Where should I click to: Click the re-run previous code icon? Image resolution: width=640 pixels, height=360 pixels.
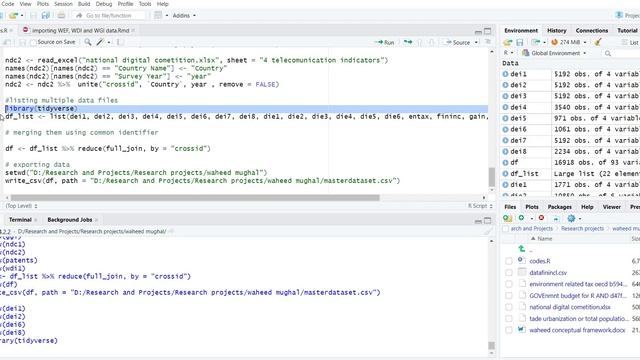[x=408, y=42]
